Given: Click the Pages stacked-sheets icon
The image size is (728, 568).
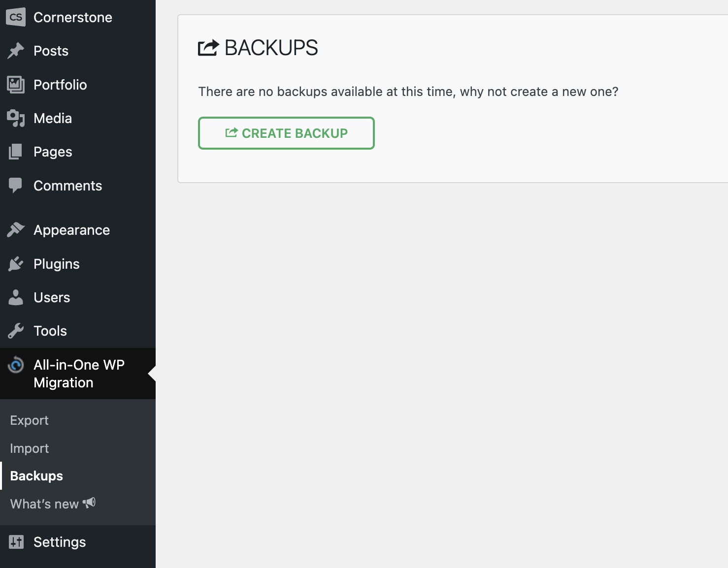Looking at the screenshot, I should (x=16, y=152).
